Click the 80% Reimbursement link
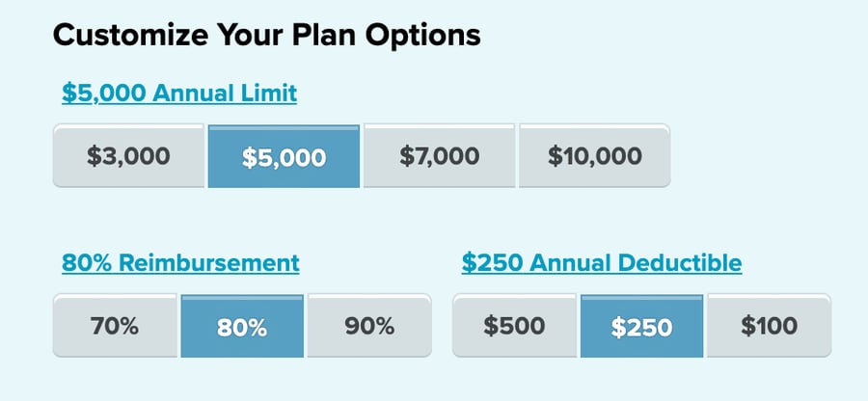Viewport: 868px width, 401px height. coord(180,262)
